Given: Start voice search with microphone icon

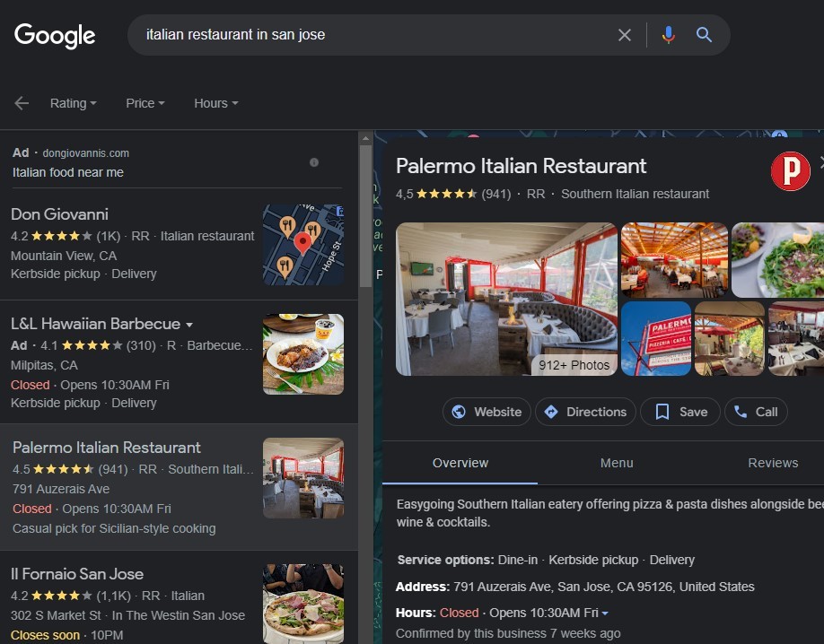Looking at the screenshot, I should click(x=668, y=35).
